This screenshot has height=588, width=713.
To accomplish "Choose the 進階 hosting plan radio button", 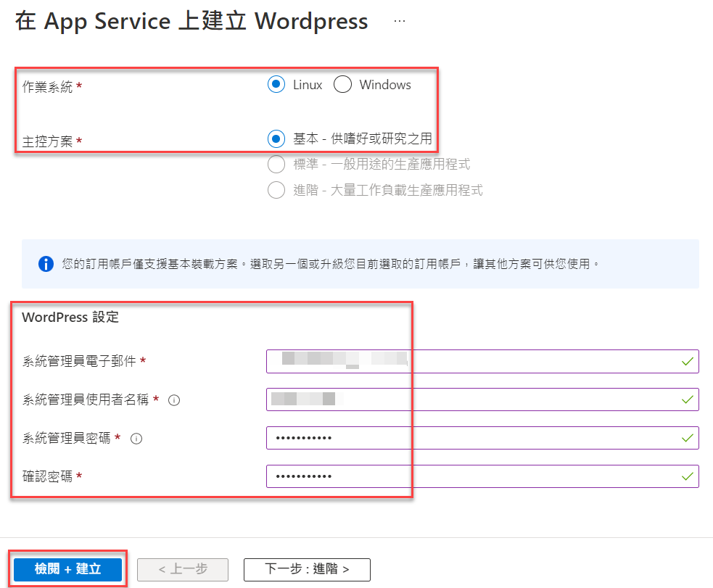I will (x=276, y=190).
